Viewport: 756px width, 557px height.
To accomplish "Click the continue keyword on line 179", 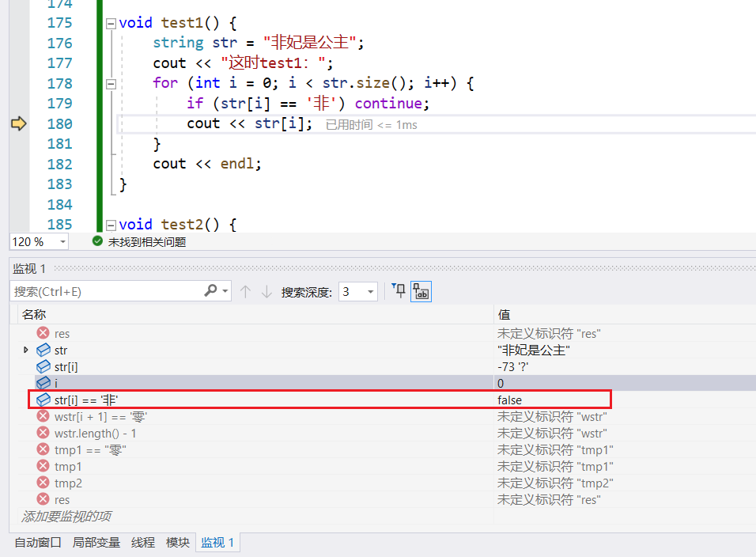I will 388,103.
